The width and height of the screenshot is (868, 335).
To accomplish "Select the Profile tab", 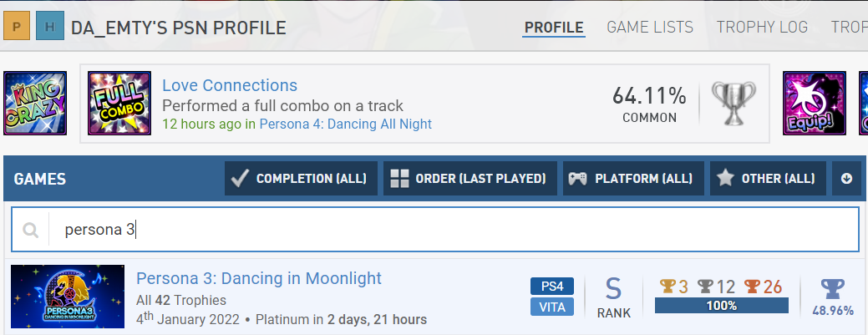I will [x=554, y=28].
